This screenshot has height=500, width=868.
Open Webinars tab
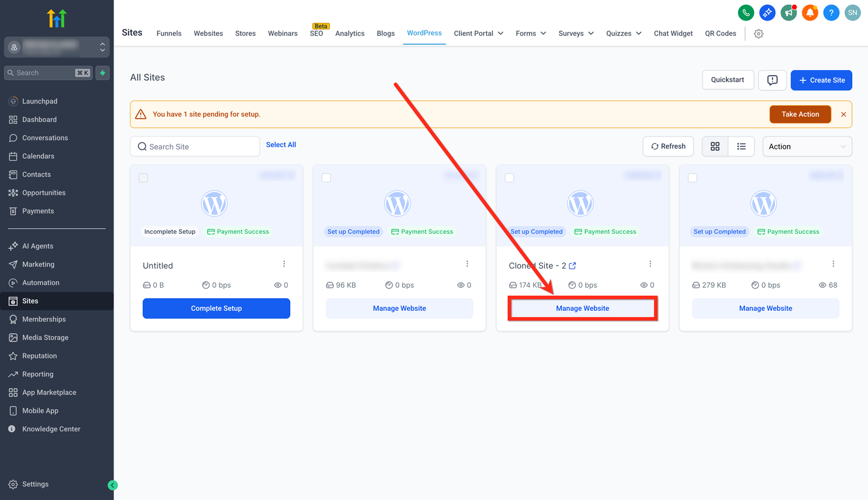pyautogui.click(x=283, y=33)
